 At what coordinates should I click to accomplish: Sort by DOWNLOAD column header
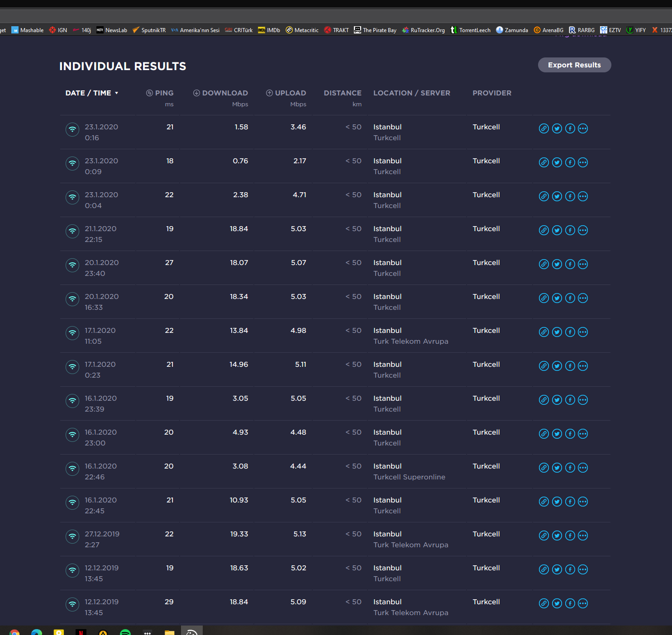point(220,93)
